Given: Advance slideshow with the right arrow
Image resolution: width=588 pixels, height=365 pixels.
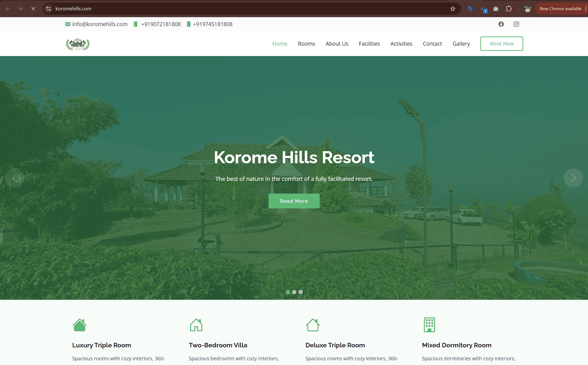Looking at the screenshot, I should (573, 178).
